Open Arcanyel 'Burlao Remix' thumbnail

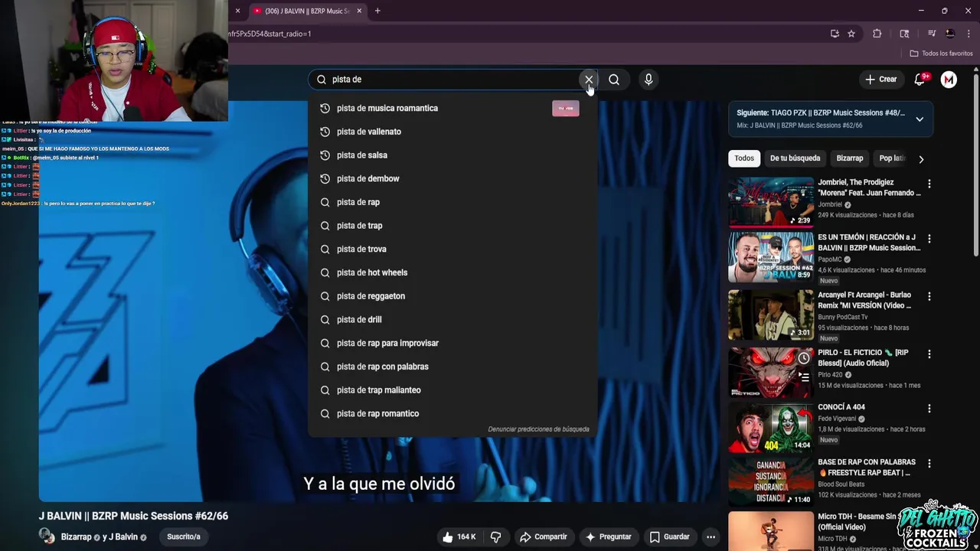771,315
